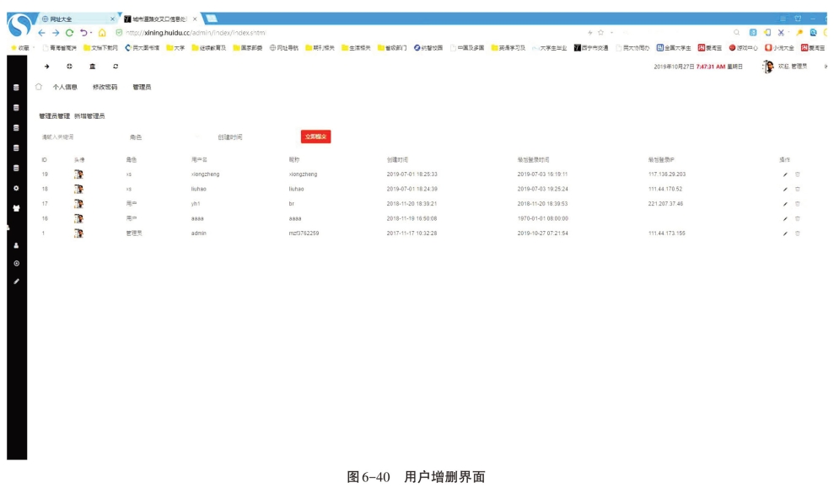Bookmark this page with the star icon
The height and width of the screenshot is (504, 834).
(600, 32)
